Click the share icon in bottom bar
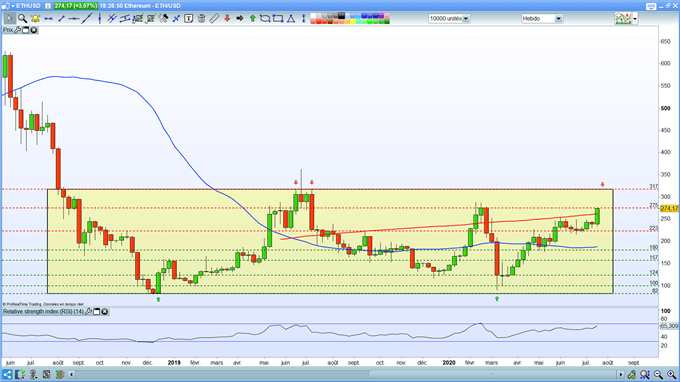The height and width of the screenshot is (382, 680). [x=7, y=374]
